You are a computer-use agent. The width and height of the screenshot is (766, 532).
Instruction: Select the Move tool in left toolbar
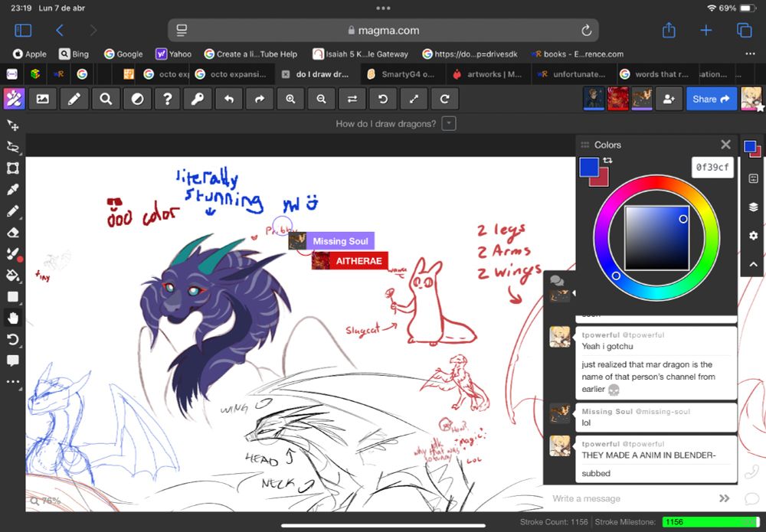pos(13,126)
